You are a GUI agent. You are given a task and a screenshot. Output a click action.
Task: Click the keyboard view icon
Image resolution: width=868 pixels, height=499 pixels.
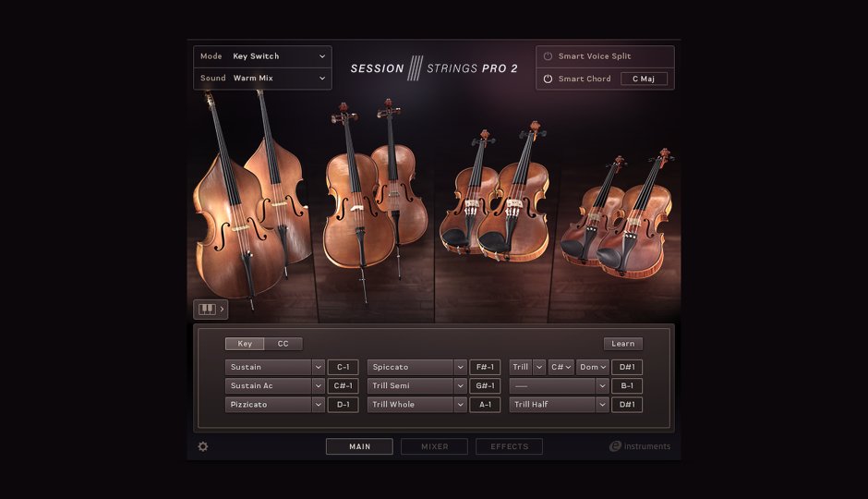coord(210,310)
